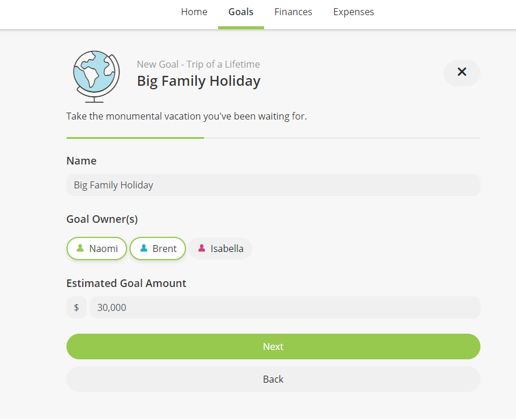Click the goal setup progress bar
This screenshot has width=516, height=420.
click(273, 138)
